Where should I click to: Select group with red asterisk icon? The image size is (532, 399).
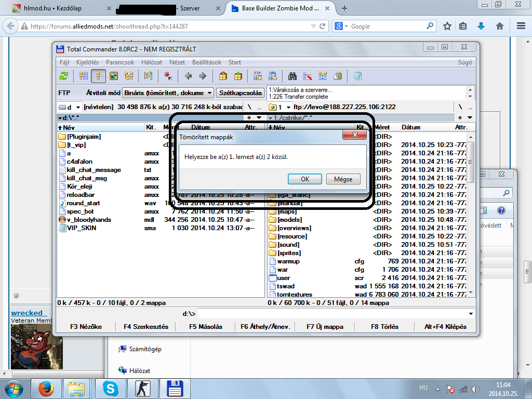point(168,76)
